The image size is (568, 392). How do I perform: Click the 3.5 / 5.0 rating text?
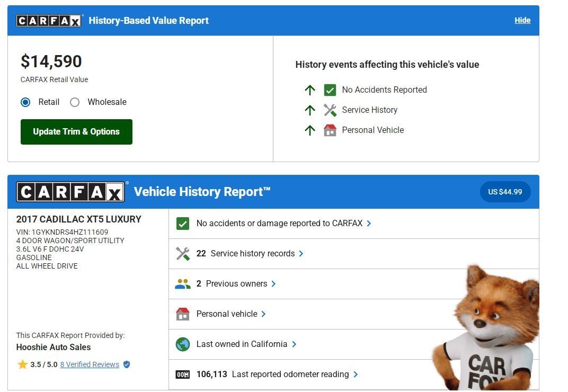[x=44, y=364]
